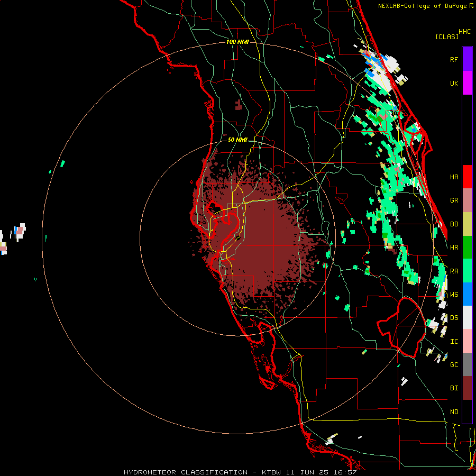Click the GR legend label

pyautogui.click(x=454, y=200)
